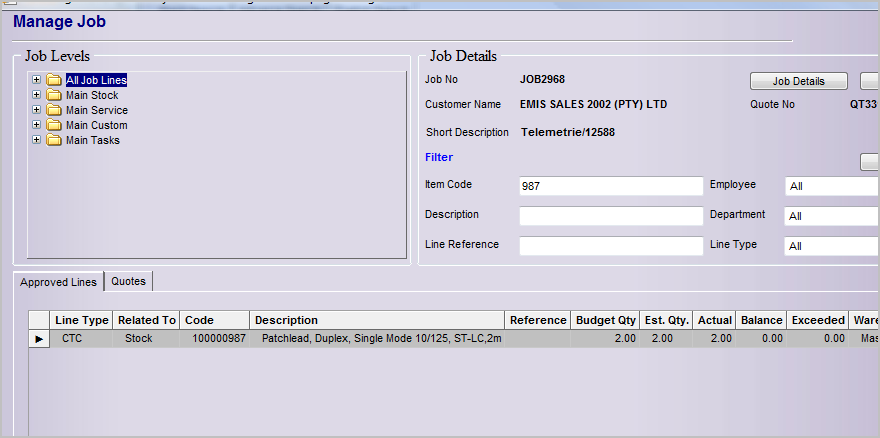Viewport: 880px width, 438px height.
Task: Click the row selector arrow for CTC line
Action: pos(39,339)
